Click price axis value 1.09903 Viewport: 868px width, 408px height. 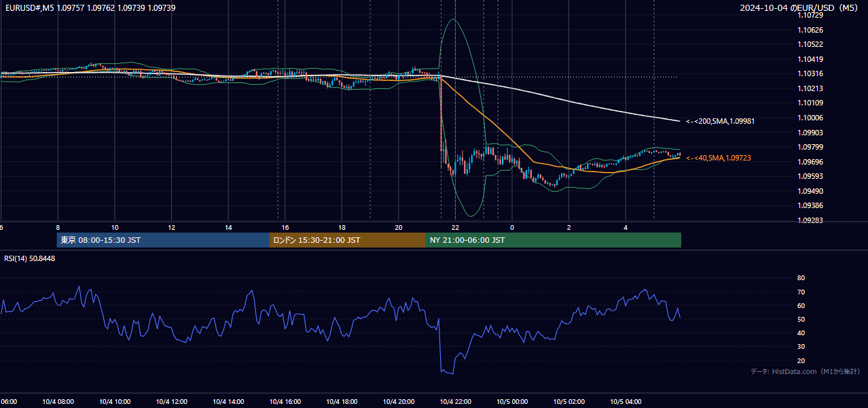pyautogui.click(x=810, y=133)
